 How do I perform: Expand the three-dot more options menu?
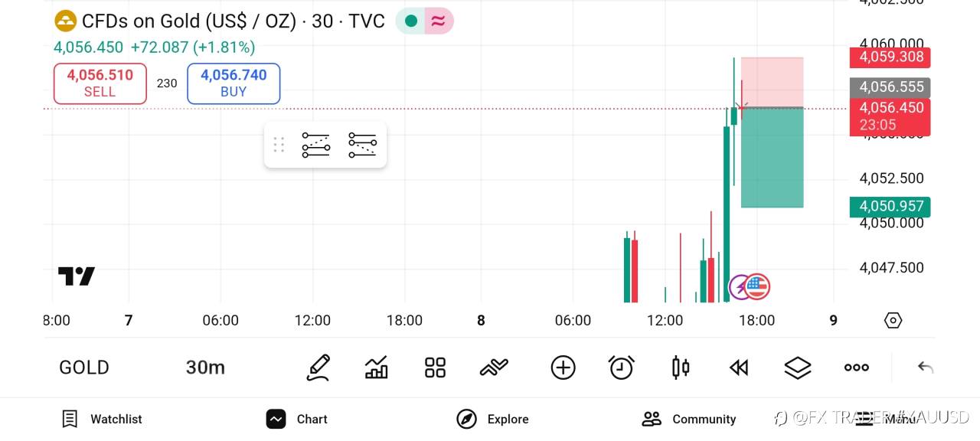coord(856,367)
